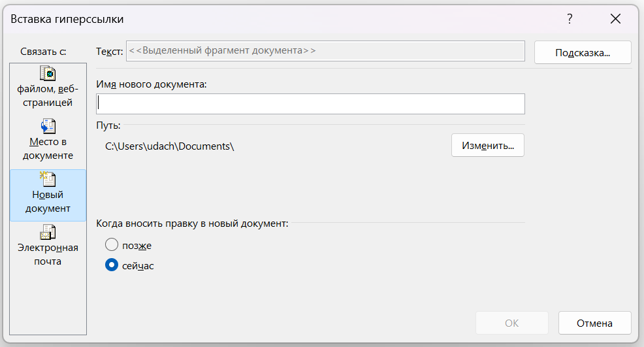644x347 pixels.
Task: Switch to 'файлом, веб-страницей' link type label
Action: [48, 96]
